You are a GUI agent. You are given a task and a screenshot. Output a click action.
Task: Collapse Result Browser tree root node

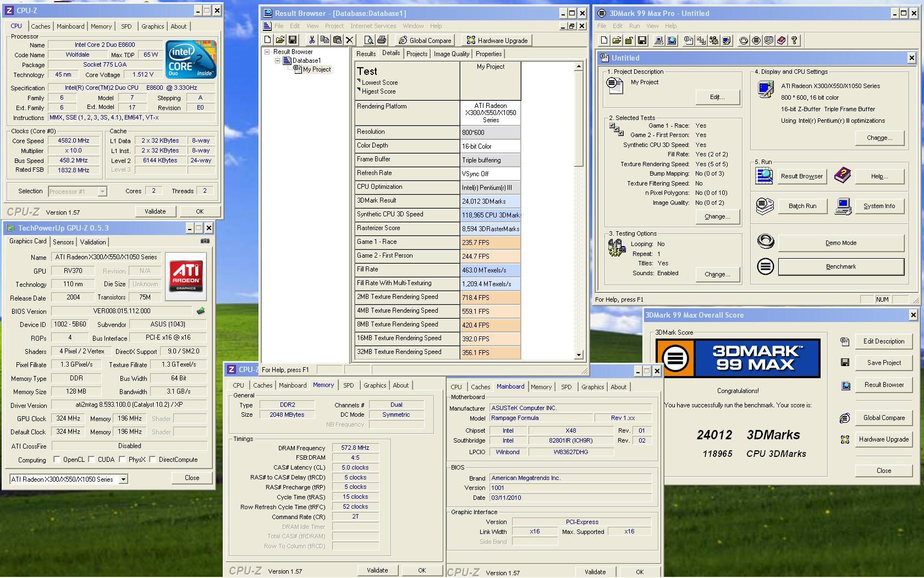(x=268, y=52)
